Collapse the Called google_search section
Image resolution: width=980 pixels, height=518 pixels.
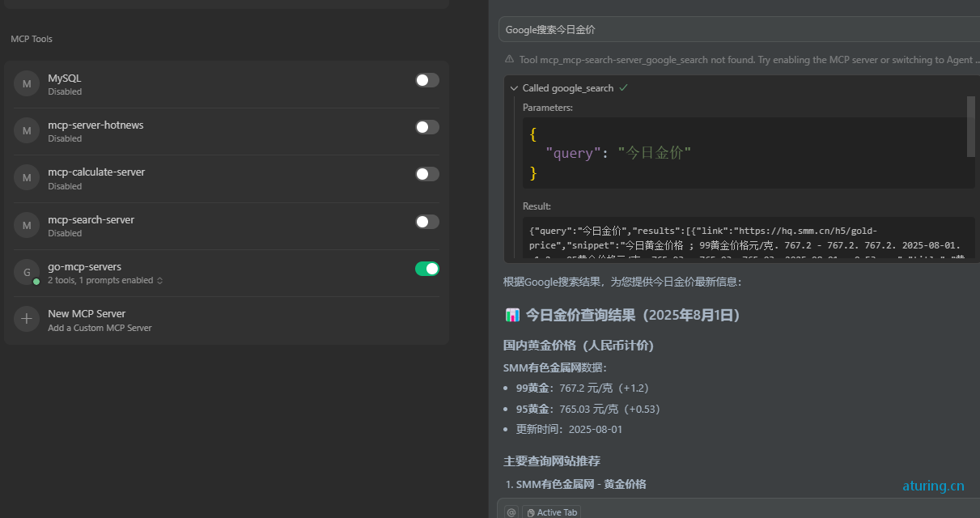click(514, 88)
